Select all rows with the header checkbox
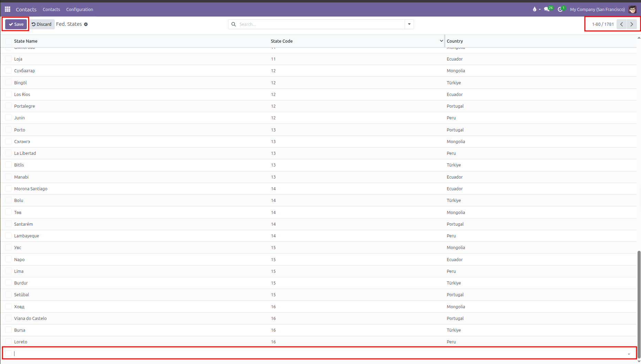The height and width of the screenshot is (364, 641). [x=8, y=41]
